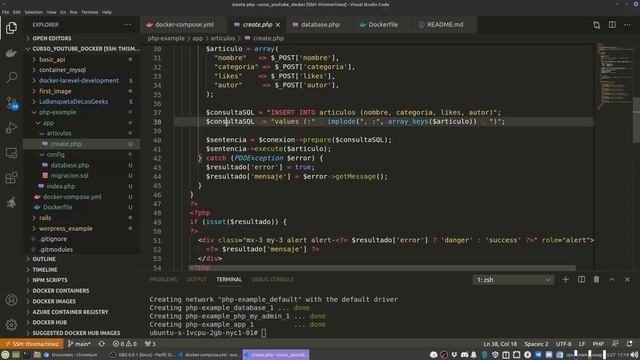Close the terminal panel
Image resolution: width=640 pixels, height=360 pixels.
[x=627, y=280]
